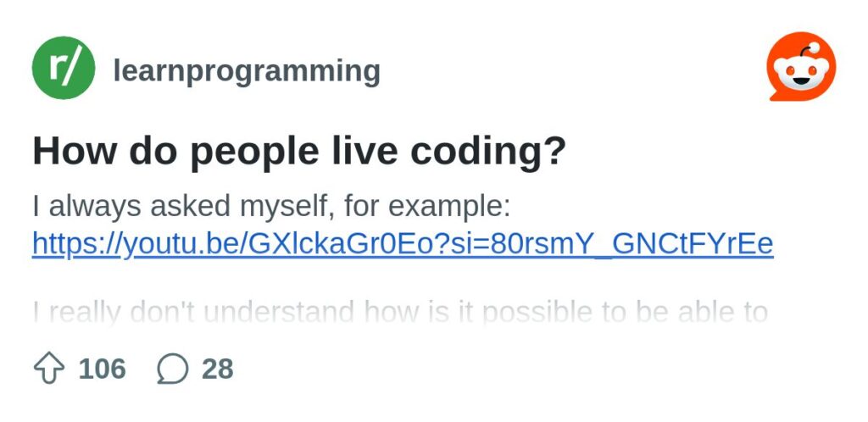Click "possible to be able to" faded text
Image resolution: width=868 pixels, height=422 pixels.
(625, 313)
